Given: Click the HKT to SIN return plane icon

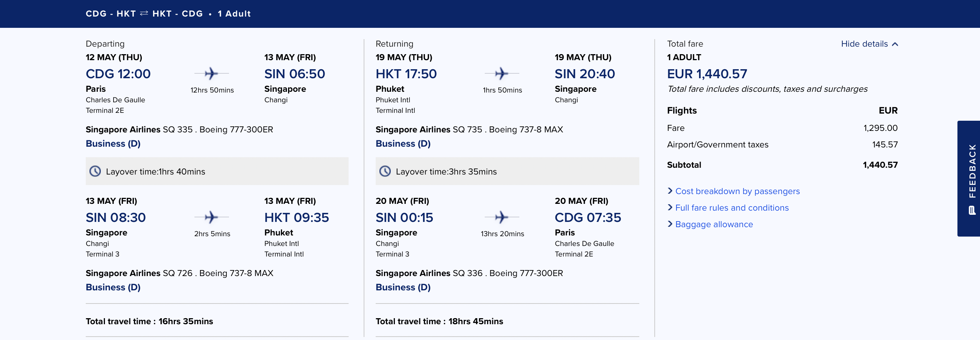Looking at the screenshot, I should tap(501, 73).
